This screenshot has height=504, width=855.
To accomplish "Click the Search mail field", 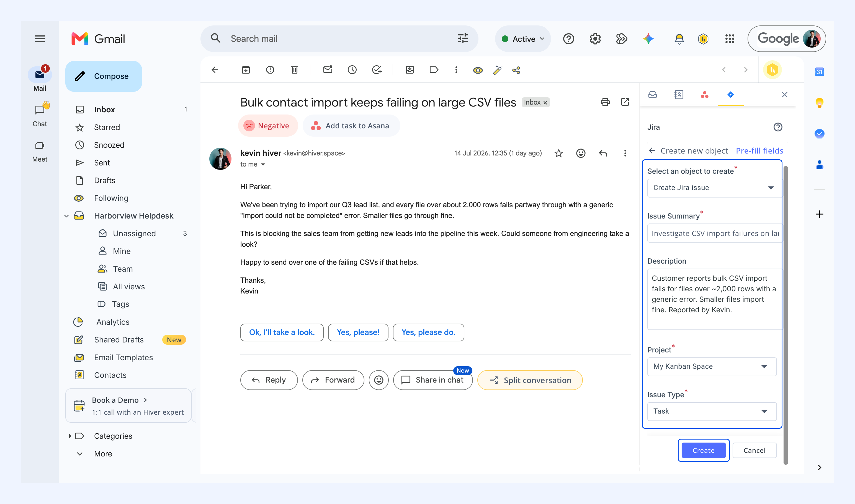I will (x=339, y=39).
